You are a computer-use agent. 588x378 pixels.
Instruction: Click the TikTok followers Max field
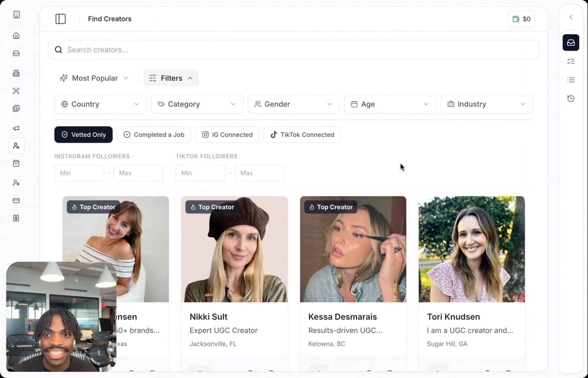(259, 173)
